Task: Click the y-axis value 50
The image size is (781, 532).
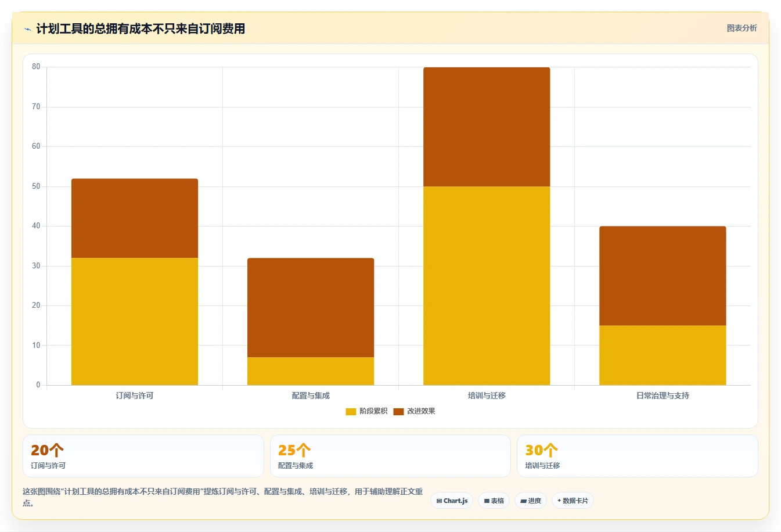Action: [36, 186]
